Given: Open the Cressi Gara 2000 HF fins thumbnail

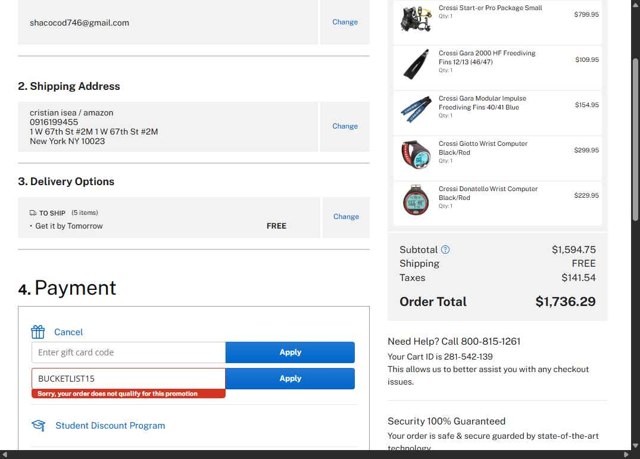Looking at the screenshot, I should [x=416, y=64].
